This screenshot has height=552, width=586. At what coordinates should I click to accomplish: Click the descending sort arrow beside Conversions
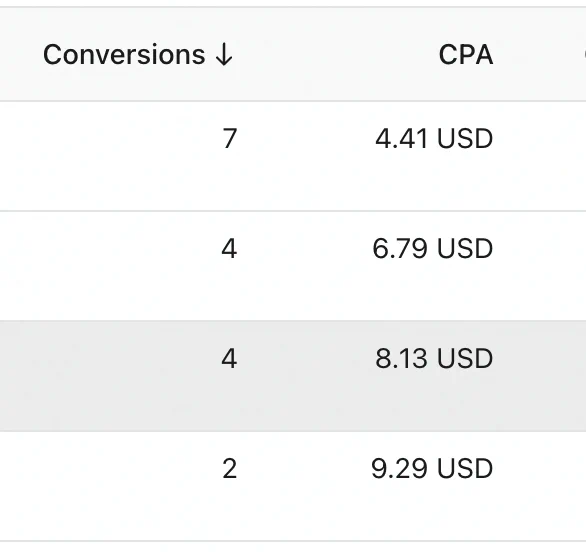pyautogui.click(x=224, y=55)
